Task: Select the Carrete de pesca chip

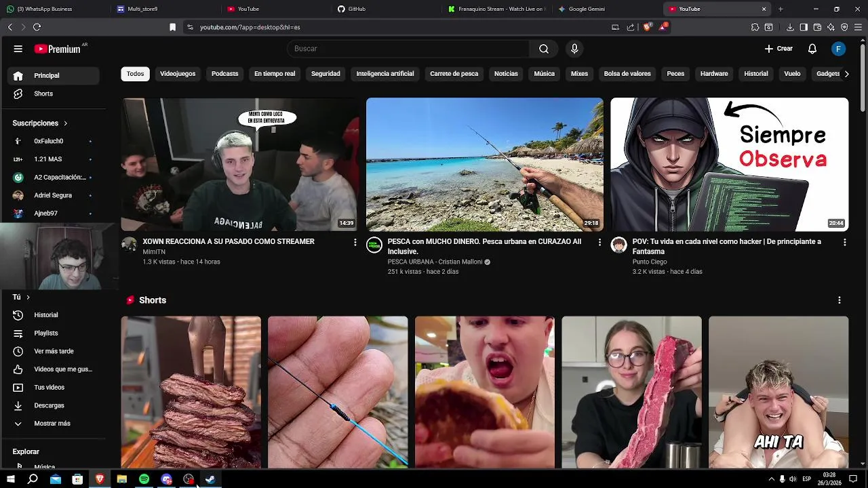Action: click(454, 74)
